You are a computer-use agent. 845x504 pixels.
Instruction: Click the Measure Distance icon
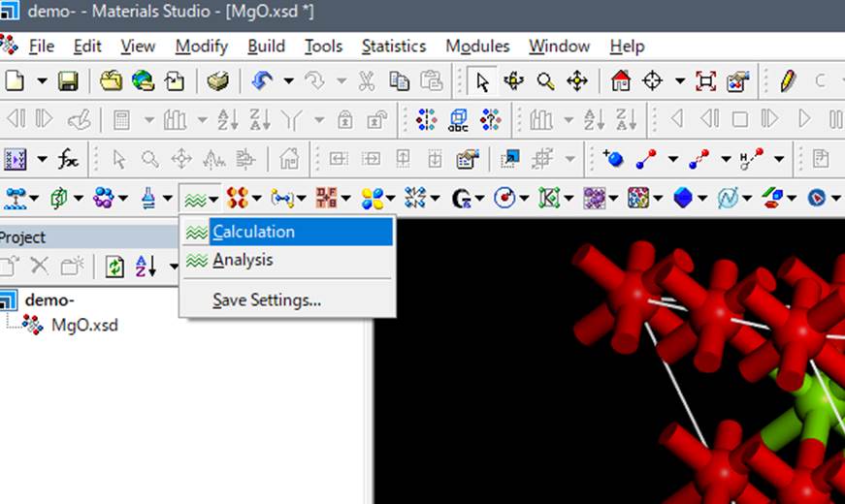645,158
